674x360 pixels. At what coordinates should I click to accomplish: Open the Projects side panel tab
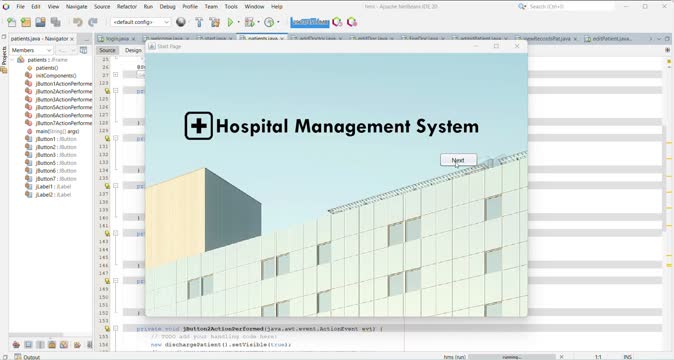tap(4, 59)
